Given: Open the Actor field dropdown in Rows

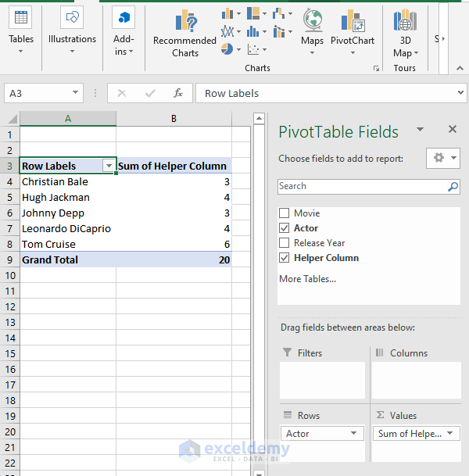Looking at the screenshot, I should pyautogui.click(x=353, y=433).
